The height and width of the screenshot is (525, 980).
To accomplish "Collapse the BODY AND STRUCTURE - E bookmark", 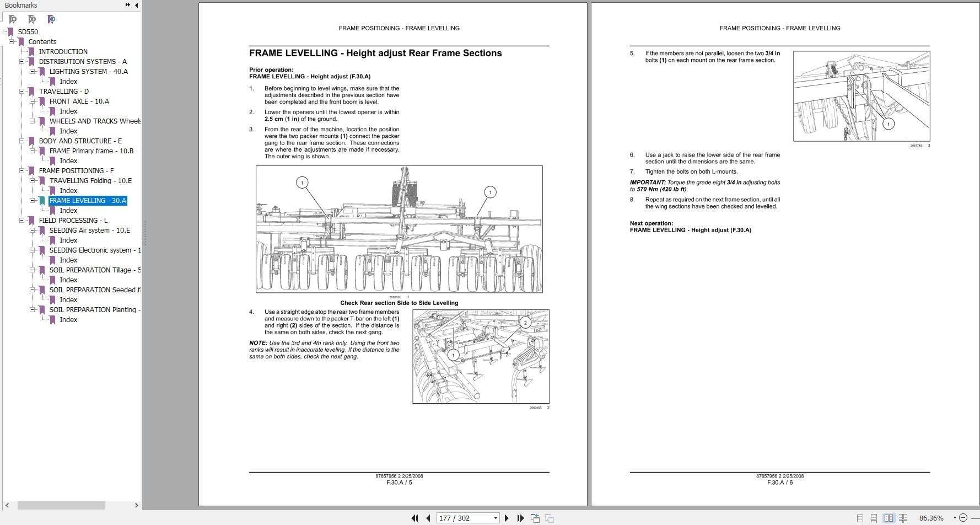I will point(21,141).
